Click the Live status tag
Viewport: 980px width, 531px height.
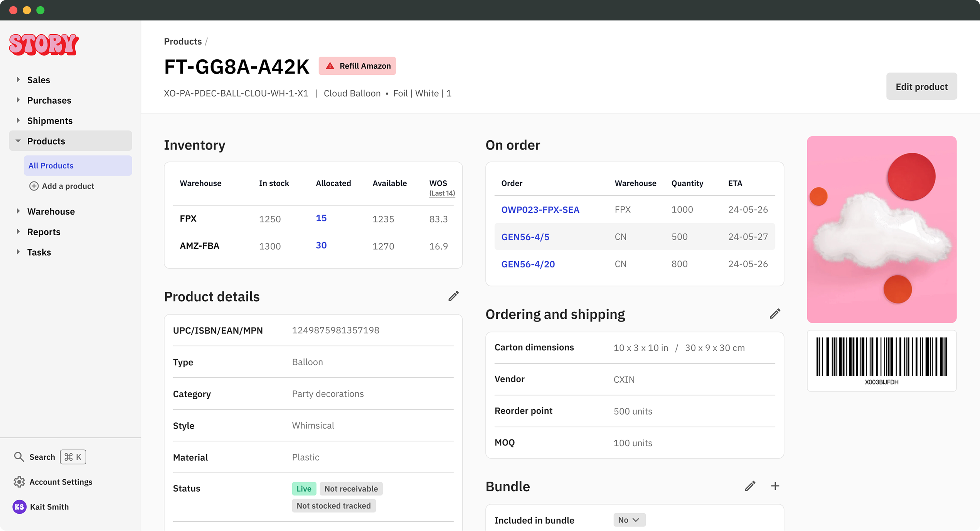point(304,489)
